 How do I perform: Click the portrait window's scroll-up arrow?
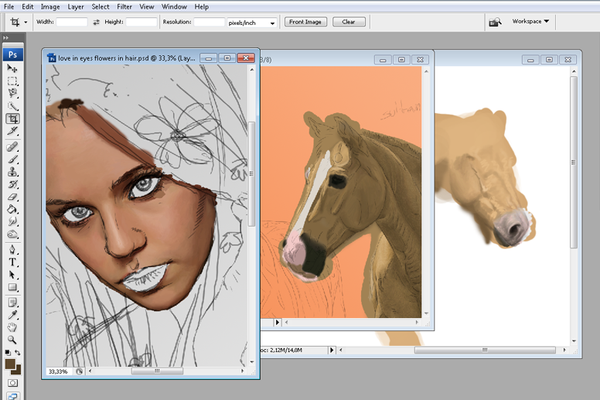click(252, 70)
